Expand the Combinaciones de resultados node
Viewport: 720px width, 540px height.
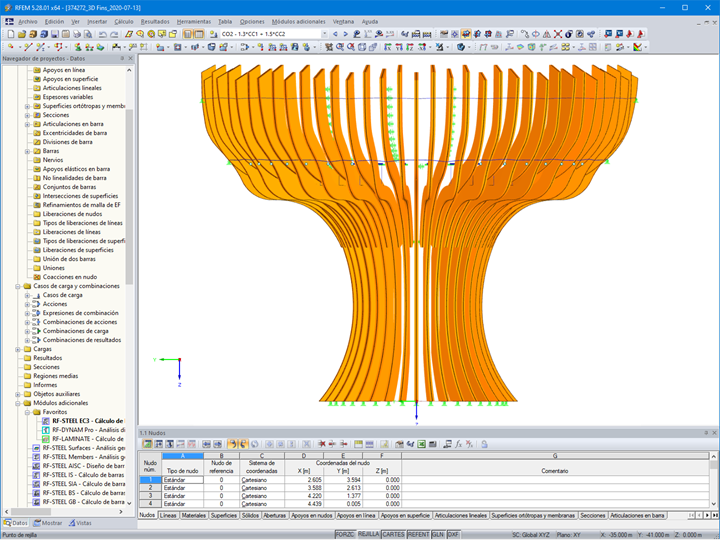[27, 340]
